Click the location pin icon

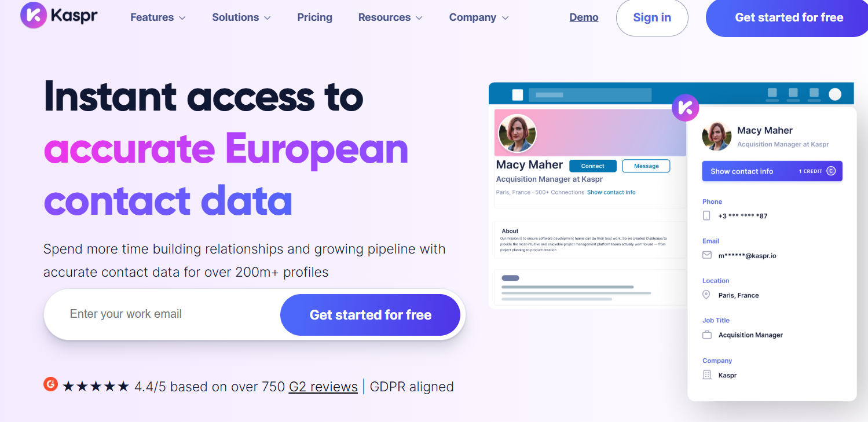pyautogui.click(x=706, y=295)
